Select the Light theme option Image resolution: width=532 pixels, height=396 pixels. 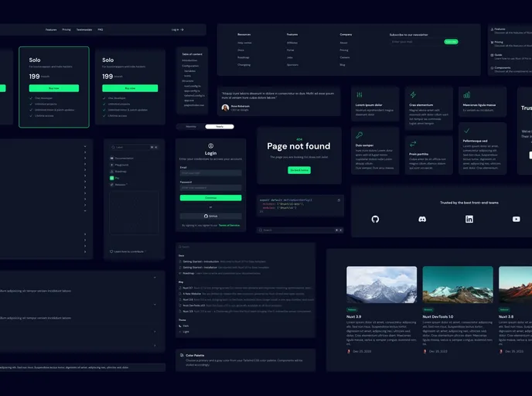pyautogui.click(x=186, y=331)
